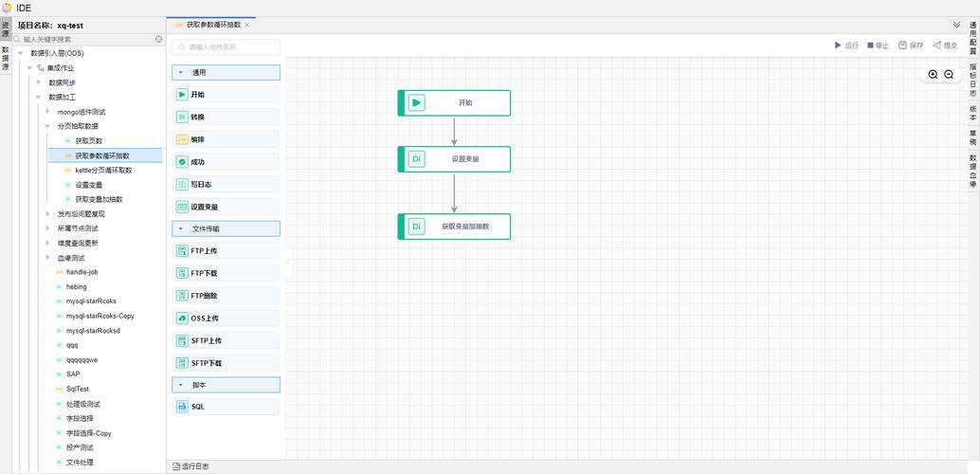
Task: Pick the OSS上传 cloud upload icon
Action: point(182,319)
